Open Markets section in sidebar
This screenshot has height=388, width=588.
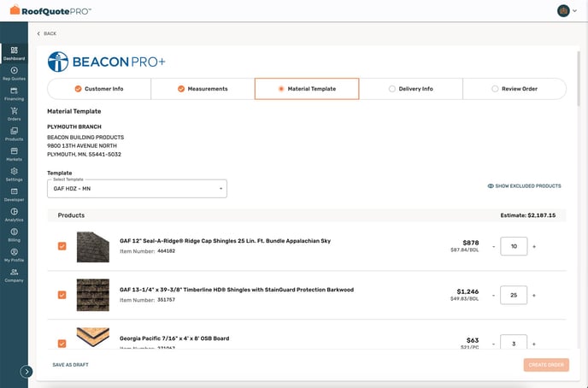tap(14, 155)
